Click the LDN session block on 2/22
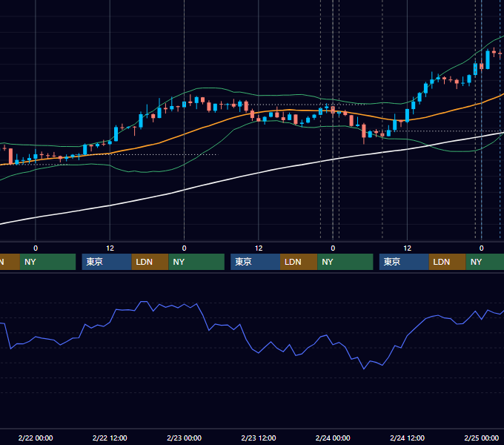The height and width of the screenshot is (445, 504). click(150, 262)
